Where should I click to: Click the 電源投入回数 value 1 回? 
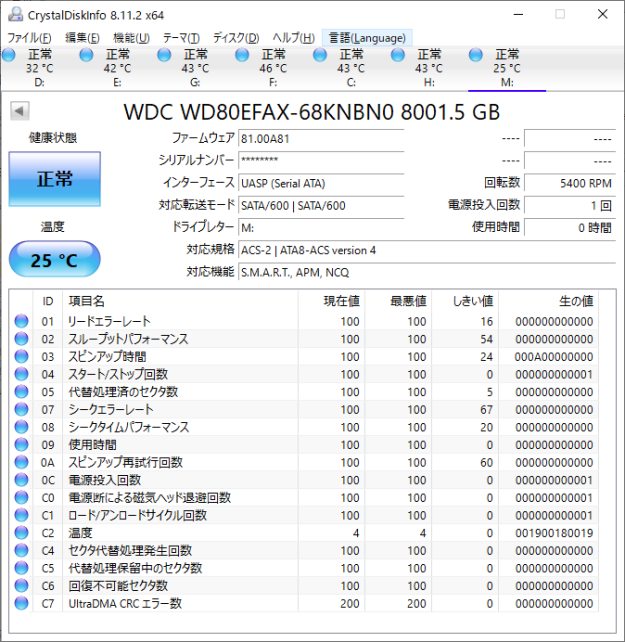coord(570,205)
